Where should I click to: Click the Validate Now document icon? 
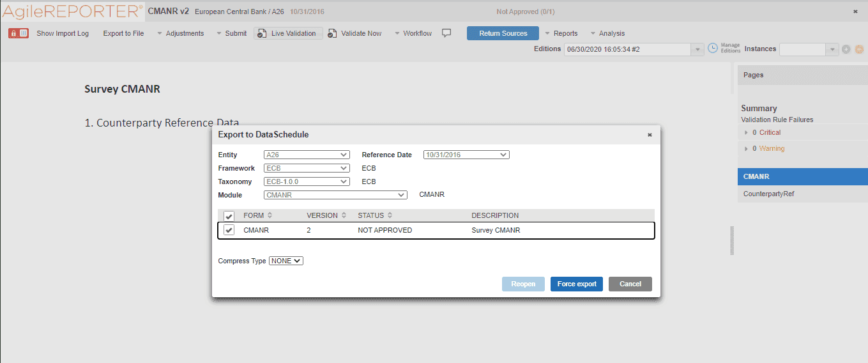(x=332, y=34)
